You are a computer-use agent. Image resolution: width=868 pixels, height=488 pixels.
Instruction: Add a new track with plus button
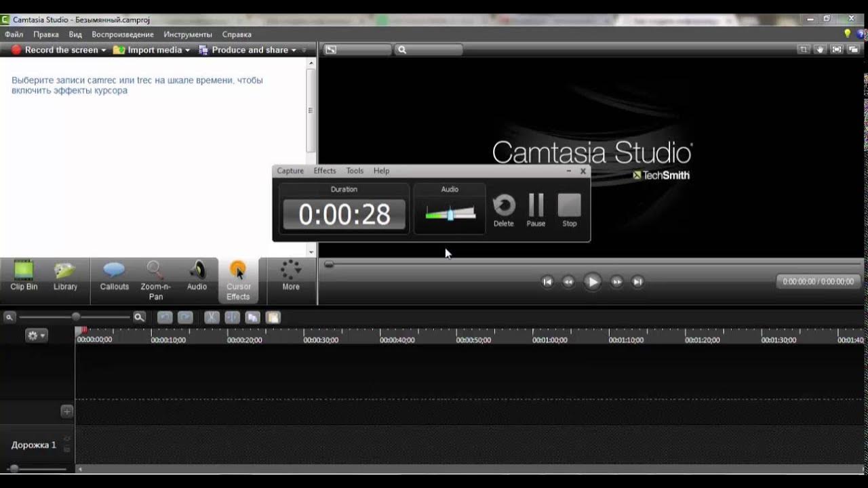67,411
